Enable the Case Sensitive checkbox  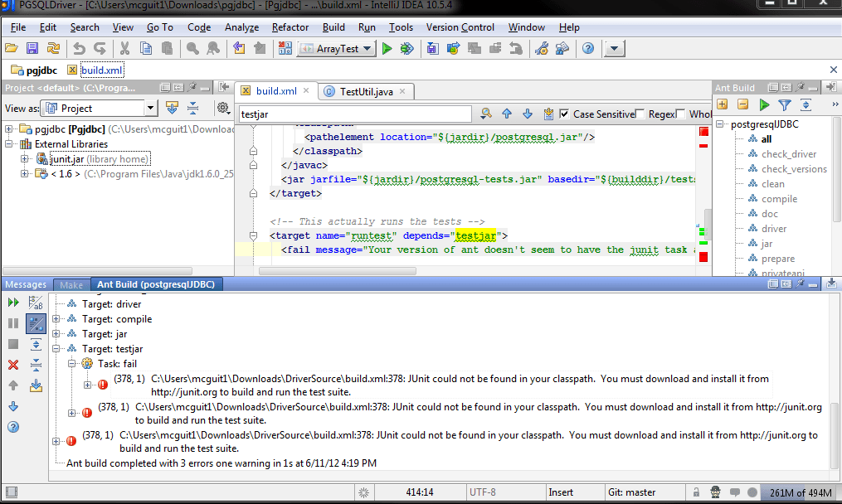tap(562, 114)
